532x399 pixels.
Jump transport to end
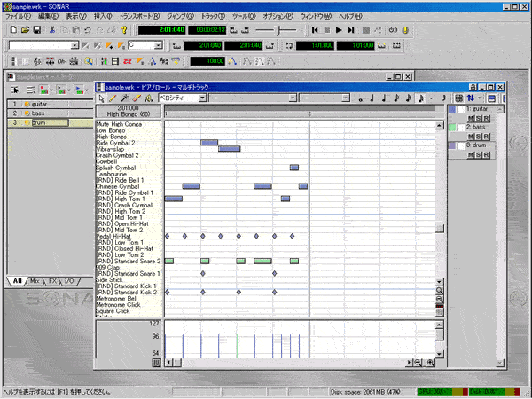tap(351, 30)
